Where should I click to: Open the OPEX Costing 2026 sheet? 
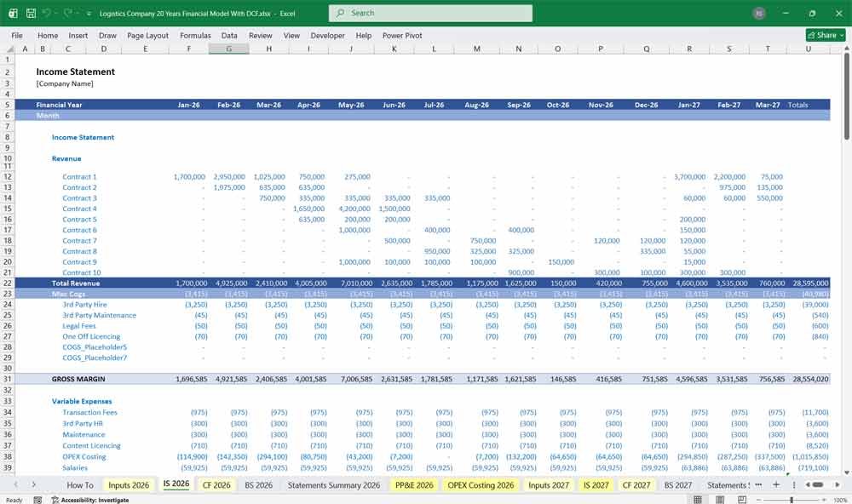coord(481,485)
